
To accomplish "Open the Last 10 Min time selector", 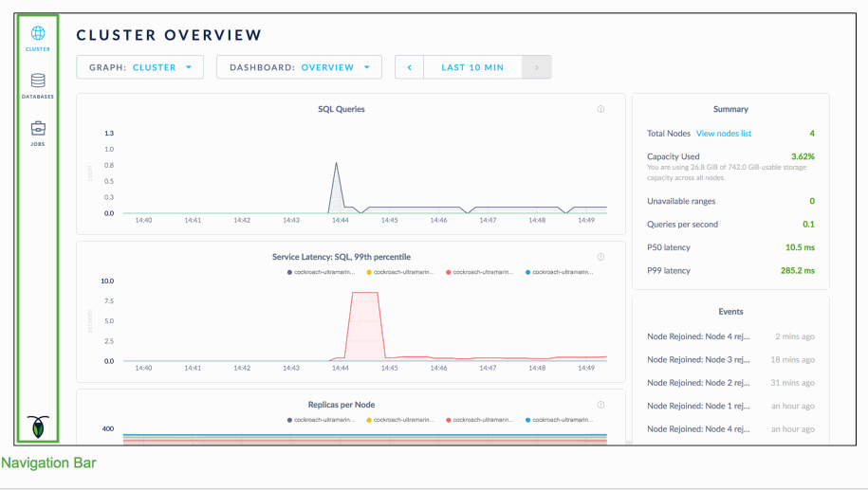I will pos(472,67).
